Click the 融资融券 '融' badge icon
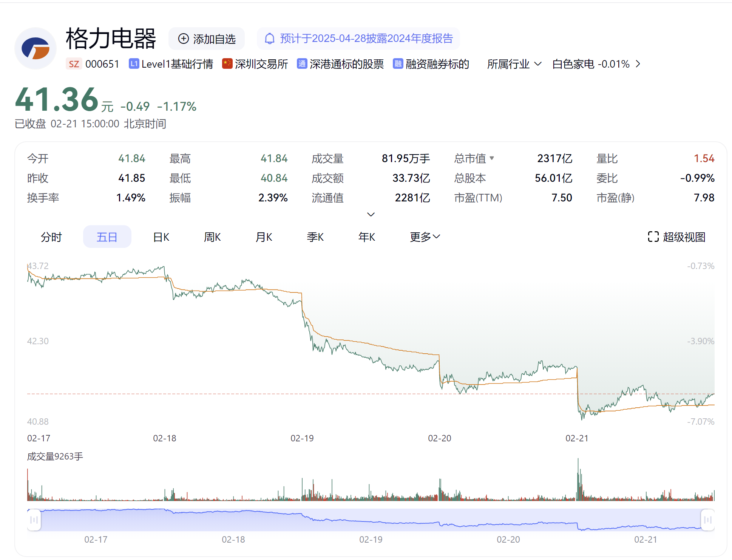This screenshot has width=732, height=560. click(x=398, y=64)
